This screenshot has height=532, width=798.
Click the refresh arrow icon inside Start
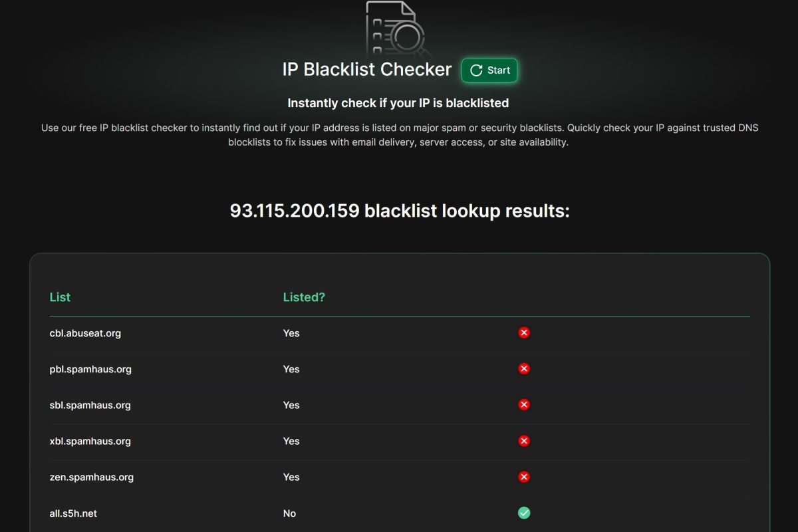476,70
